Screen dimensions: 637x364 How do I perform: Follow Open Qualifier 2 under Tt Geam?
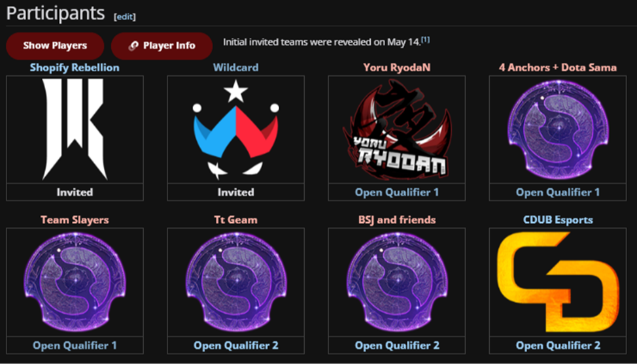235,345
